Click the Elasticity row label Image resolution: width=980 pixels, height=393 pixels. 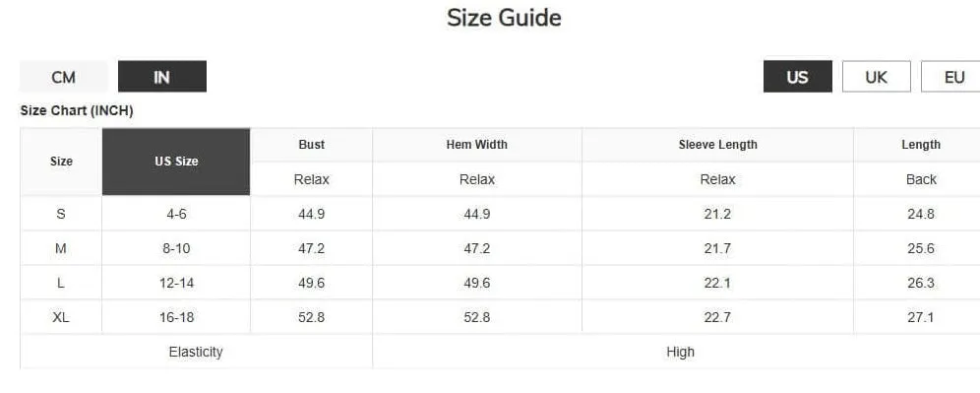click(196, 352)
